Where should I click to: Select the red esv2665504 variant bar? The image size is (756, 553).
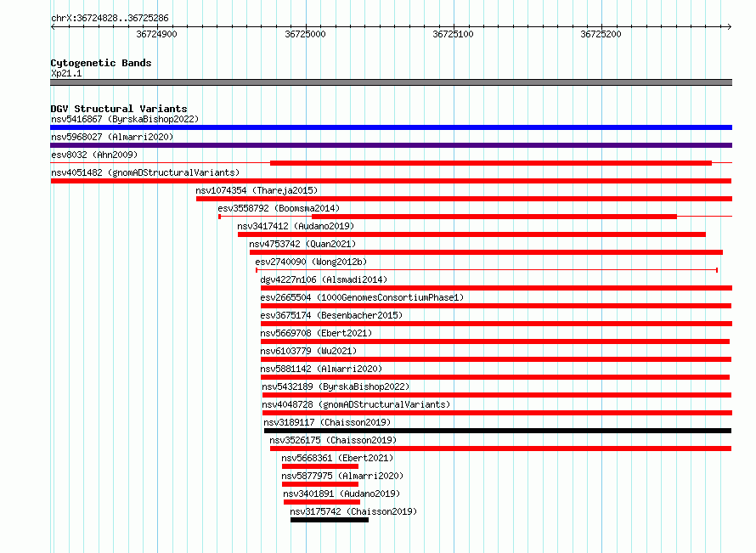[496, 306]
